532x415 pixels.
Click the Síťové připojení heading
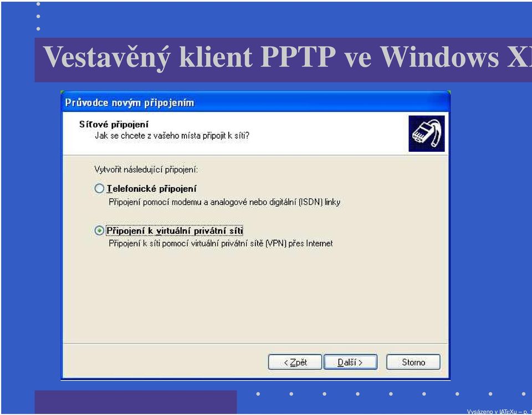114,124
